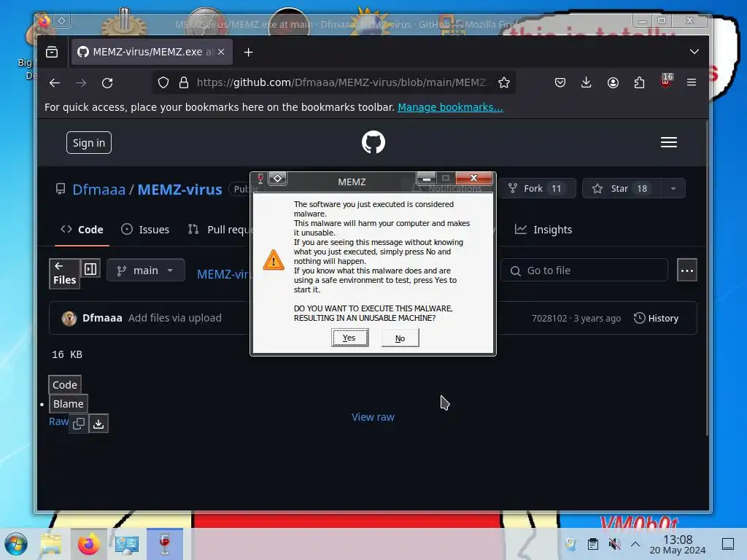Open the GitHub hamburger navigation menu

[669, 142]
